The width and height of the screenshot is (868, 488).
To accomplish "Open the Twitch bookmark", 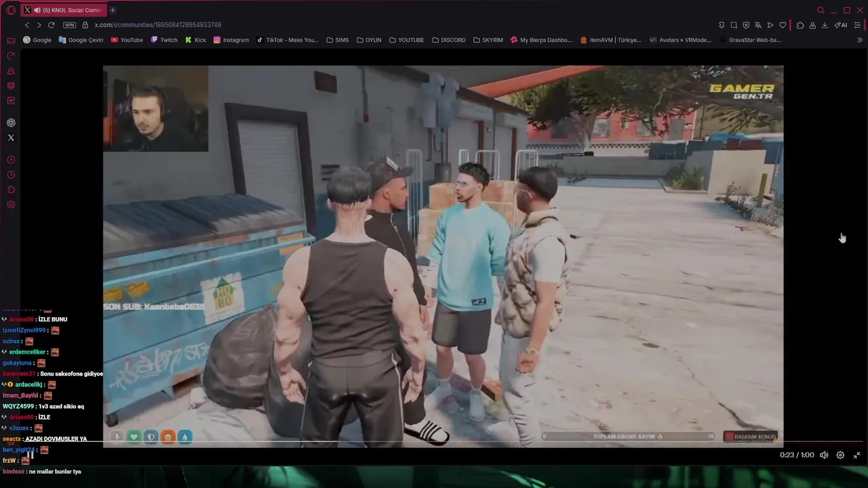I will [x=163, y=40].
